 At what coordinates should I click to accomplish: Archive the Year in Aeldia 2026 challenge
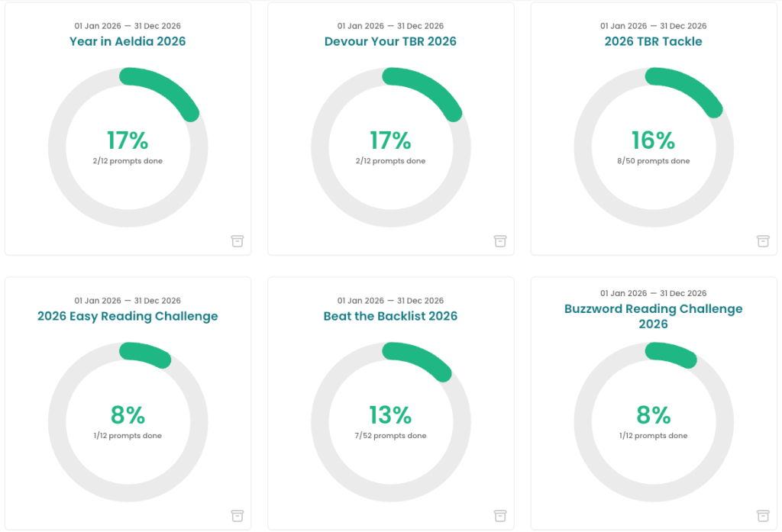[238, 241]
